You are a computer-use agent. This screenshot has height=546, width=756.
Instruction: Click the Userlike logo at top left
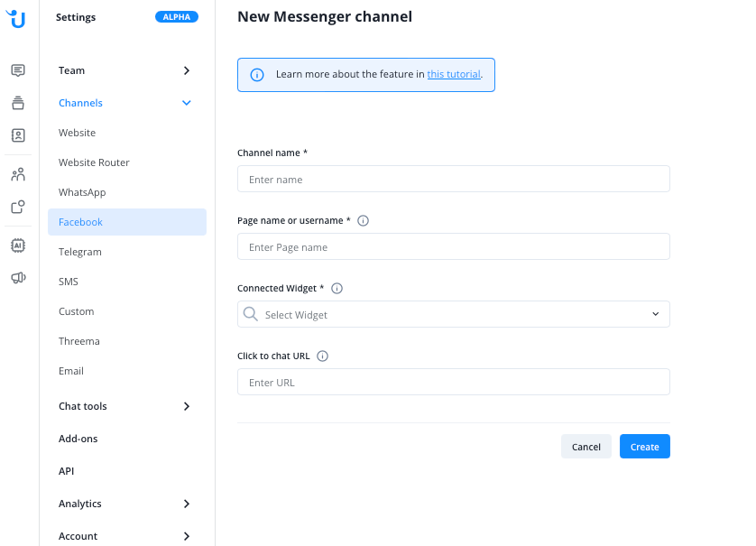(x=18, y=18)
